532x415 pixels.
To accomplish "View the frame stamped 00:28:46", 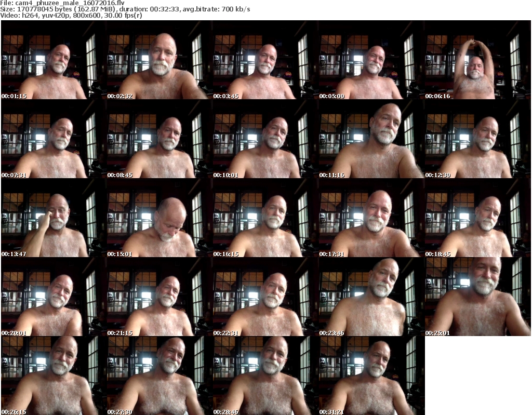I will click(265, 376).
